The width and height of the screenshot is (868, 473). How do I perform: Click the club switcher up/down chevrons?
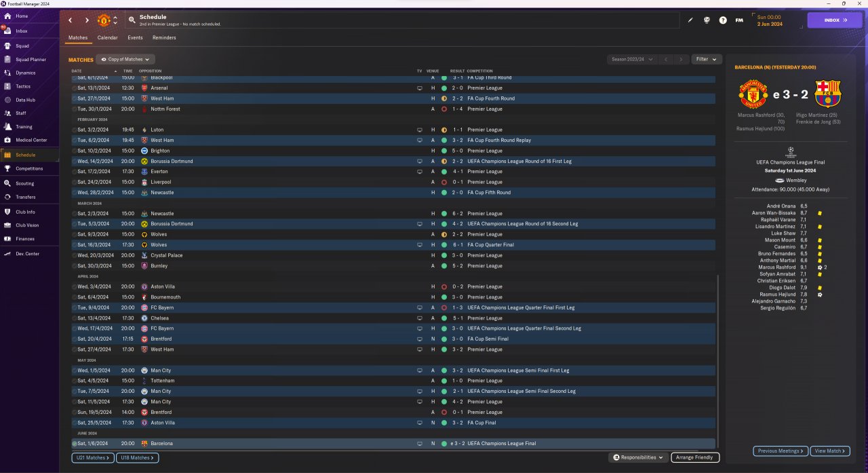(115, 20)
